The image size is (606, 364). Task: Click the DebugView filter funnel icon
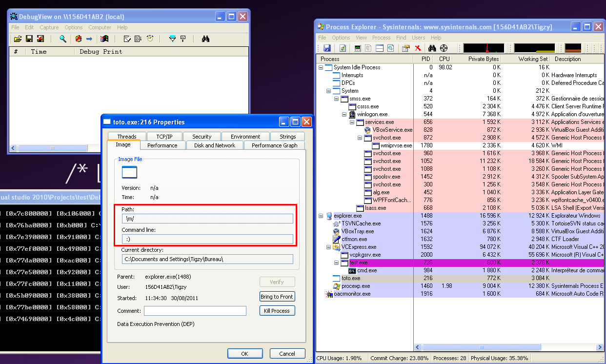(172, 39)
